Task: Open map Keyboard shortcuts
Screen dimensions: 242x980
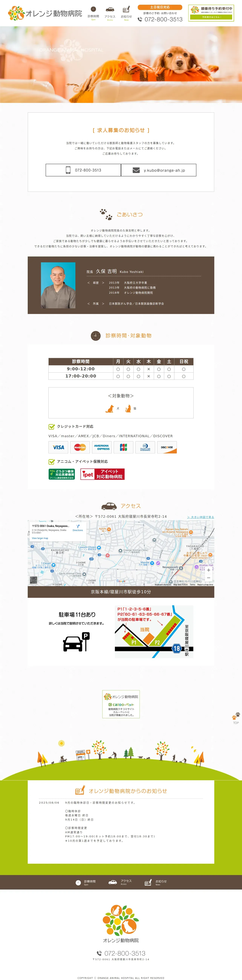Action: (163, 584)
